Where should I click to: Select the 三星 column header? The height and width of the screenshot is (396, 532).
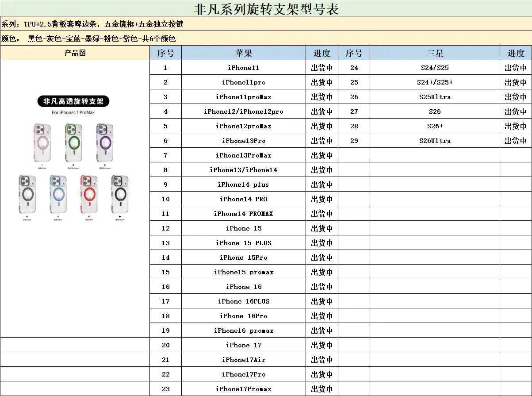tap(435, 53)
